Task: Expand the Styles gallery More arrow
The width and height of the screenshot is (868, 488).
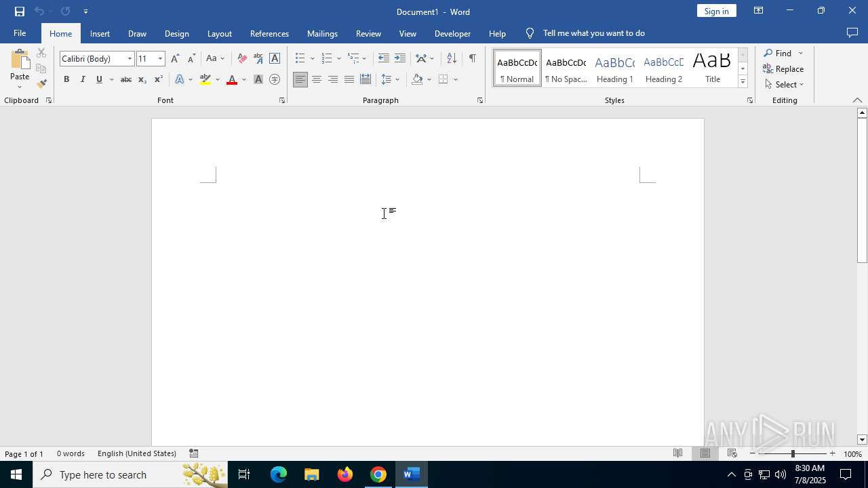Action: click(743, 82)
